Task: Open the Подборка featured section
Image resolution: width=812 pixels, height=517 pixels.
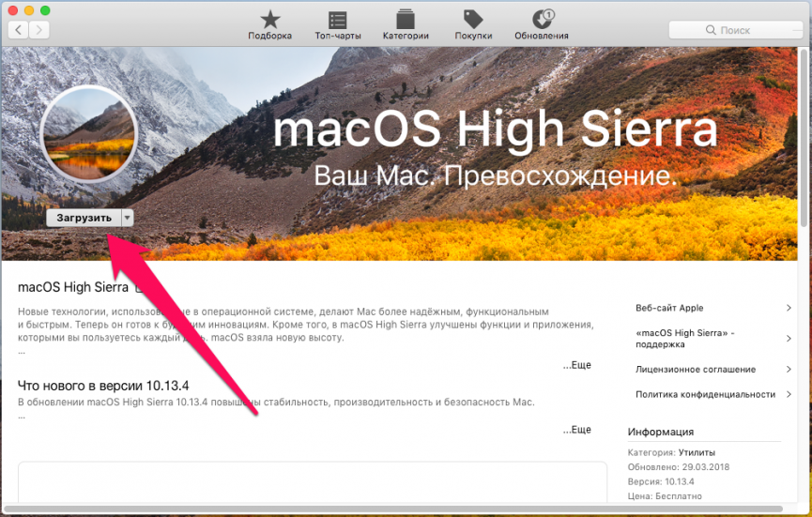Action: coord(269,24)
